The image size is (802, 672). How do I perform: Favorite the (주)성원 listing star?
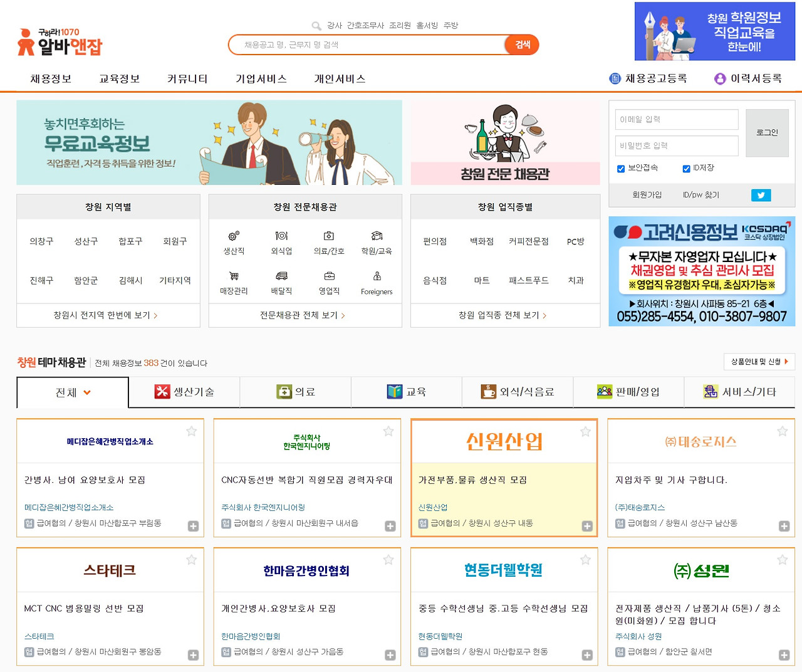point(783,560)
